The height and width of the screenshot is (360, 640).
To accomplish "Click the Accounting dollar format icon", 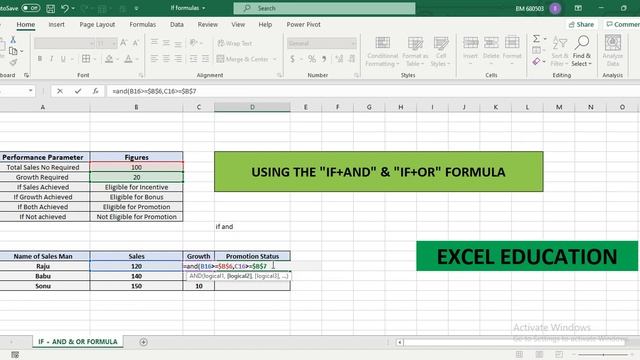I will point(292,59).
